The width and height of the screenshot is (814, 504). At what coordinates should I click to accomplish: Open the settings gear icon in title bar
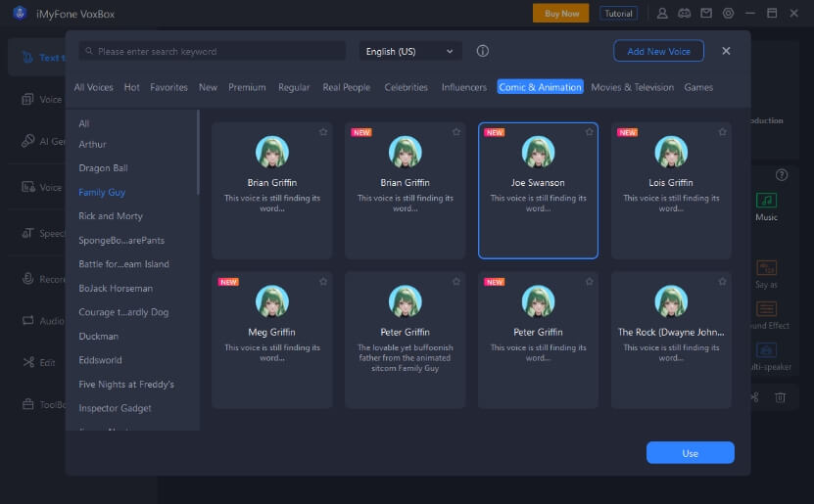pyautogui.click(x=729, y=14)
